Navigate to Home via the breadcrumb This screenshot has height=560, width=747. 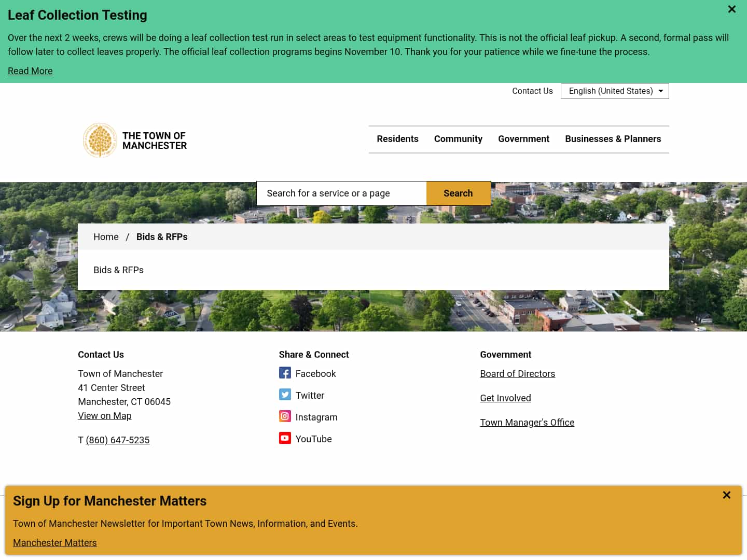106,236
